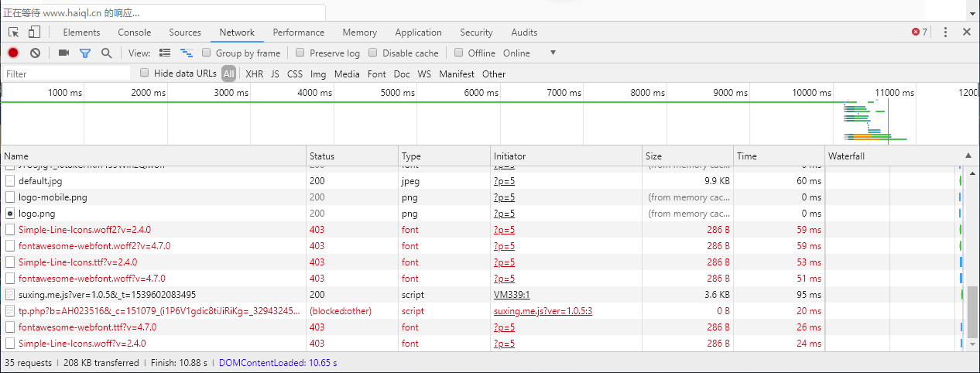Open the Performance tab
The height and width of the screenshot is (373, 980).
coord(298,33)
